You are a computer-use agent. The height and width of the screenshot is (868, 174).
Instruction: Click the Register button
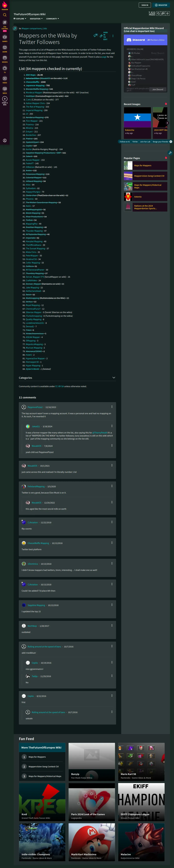pos(161,5)
